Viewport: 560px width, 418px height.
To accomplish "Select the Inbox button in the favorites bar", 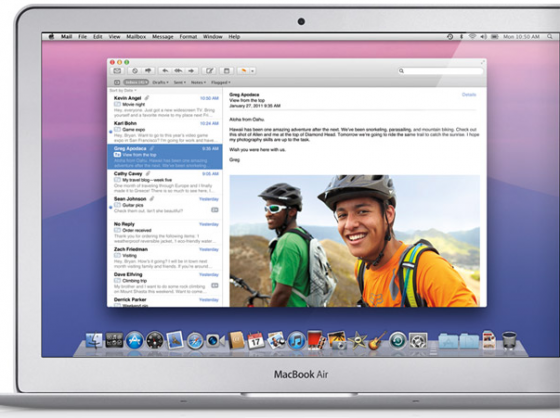I will (x=136, y=82).
